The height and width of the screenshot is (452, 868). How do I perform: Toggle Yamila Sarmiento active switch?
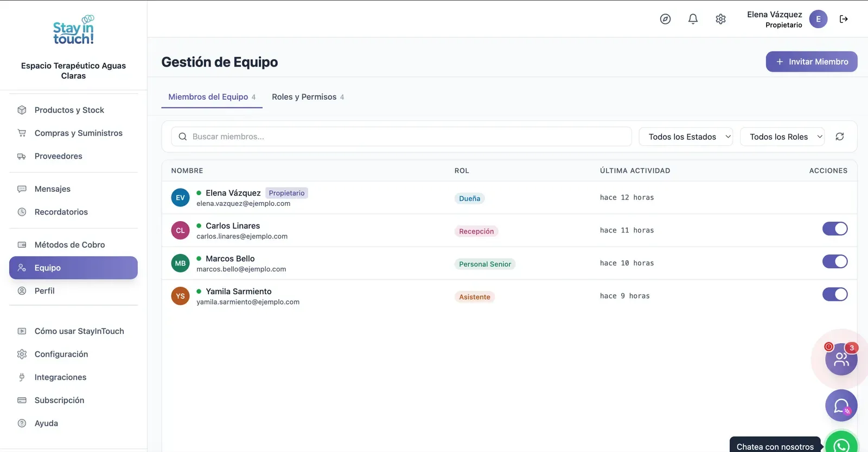pyautogui.click(x=835, y=294)
